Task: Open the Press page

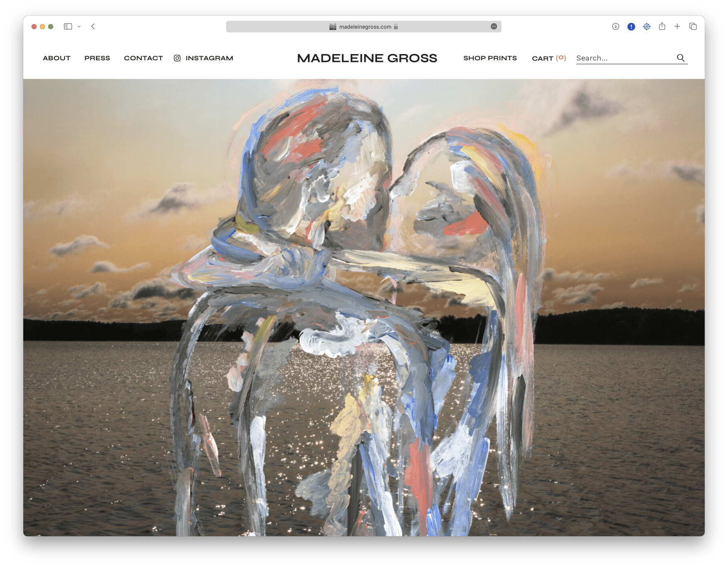Action: (x=97, y=58)
